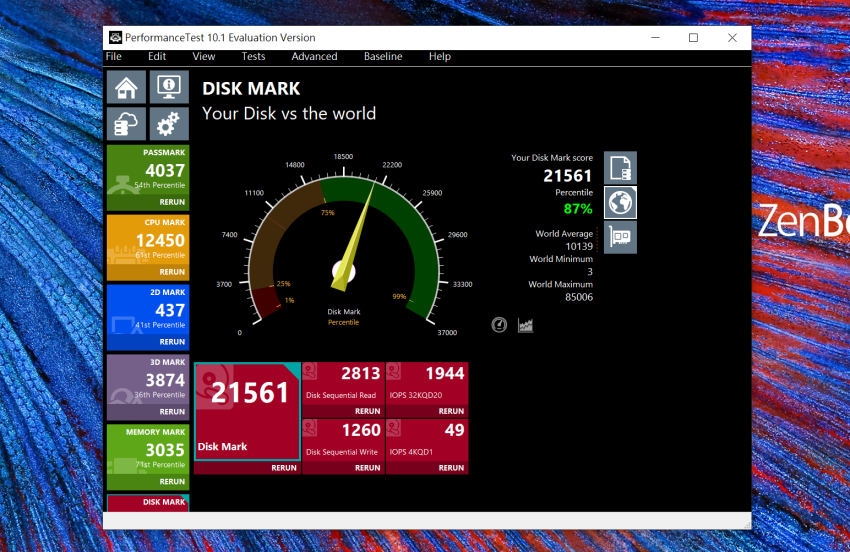The height and width of the screenshot is (552, 850).
Task: Rerun the IOPS 4KQD1 test
Action: [451, 467]
